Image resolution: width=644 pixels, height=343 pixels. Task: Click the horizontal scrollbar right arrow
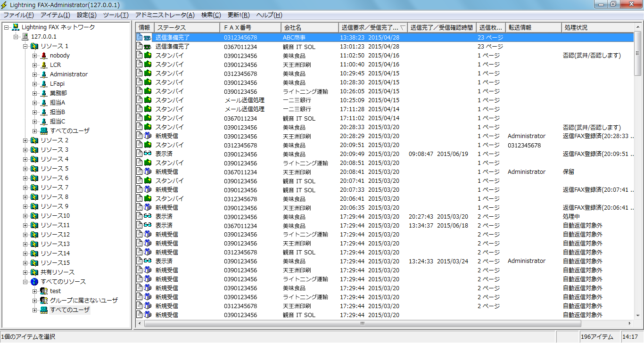click(x=629, y=324)
